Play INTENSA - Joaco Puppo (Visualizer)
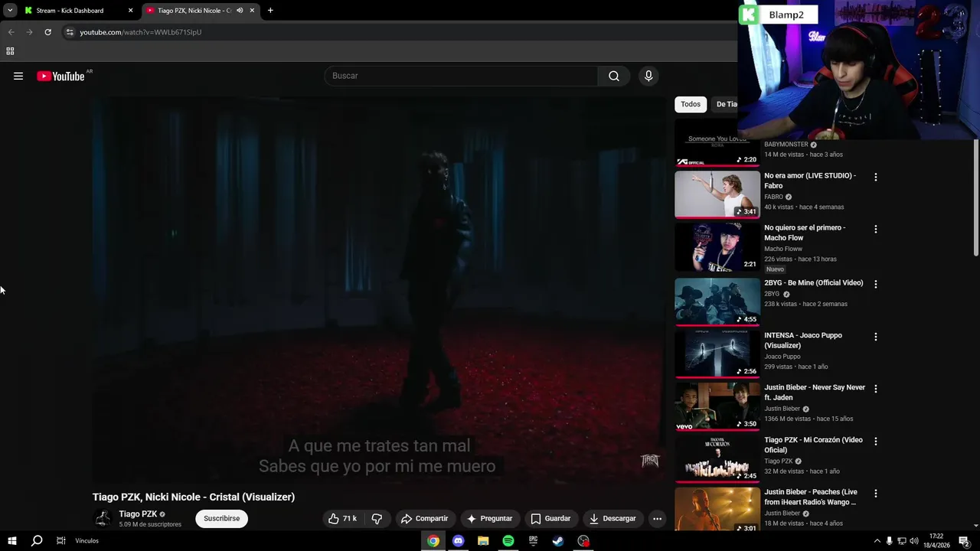 pyautogui.click(x=717, y=354)
